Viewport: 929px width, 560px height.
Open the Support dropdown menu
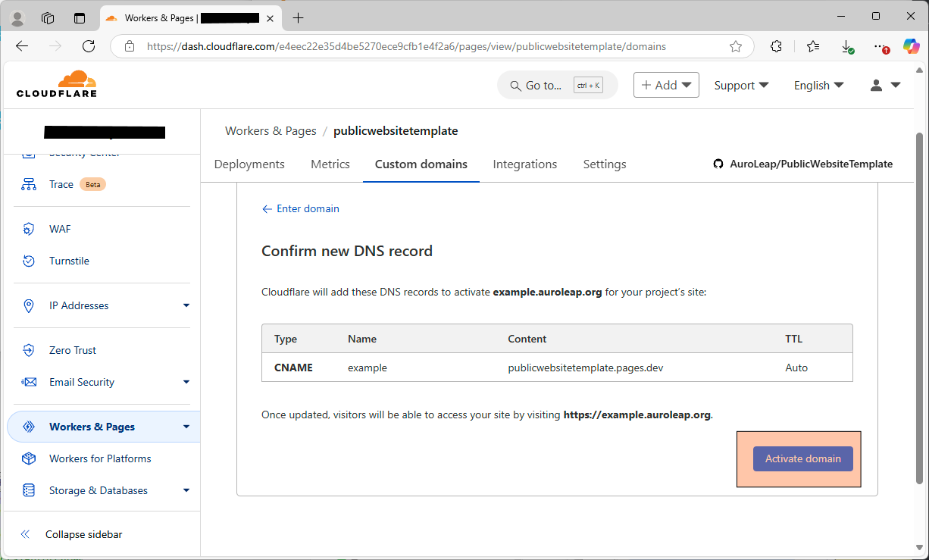tap(741, 86)
